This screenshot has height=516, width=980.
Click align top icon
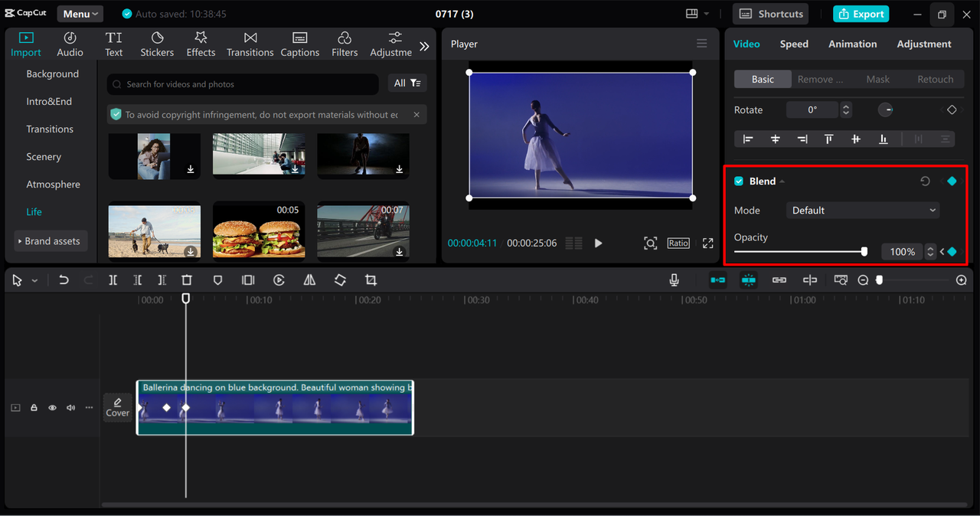[829, 139]
